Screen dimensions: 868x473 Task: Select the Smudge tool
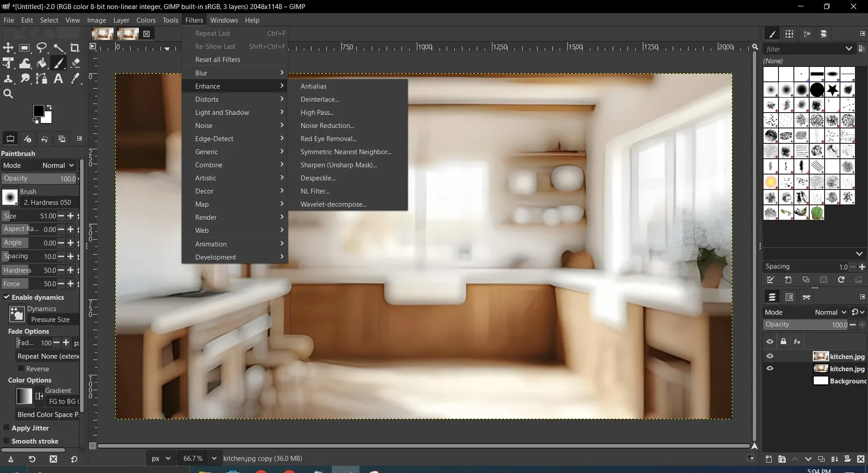pyautogui.click(x=25, y=79)
